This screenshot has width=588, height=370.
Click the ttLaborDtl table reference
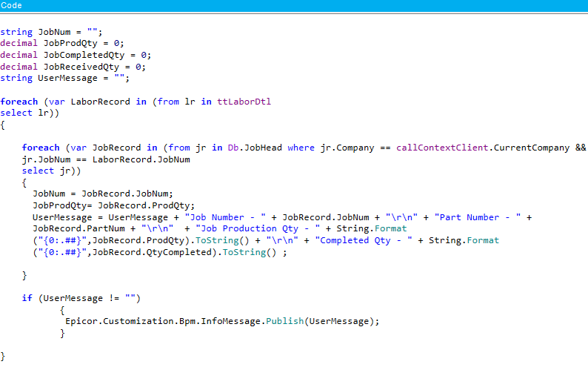pyautogui.click(x=244, y=102)
